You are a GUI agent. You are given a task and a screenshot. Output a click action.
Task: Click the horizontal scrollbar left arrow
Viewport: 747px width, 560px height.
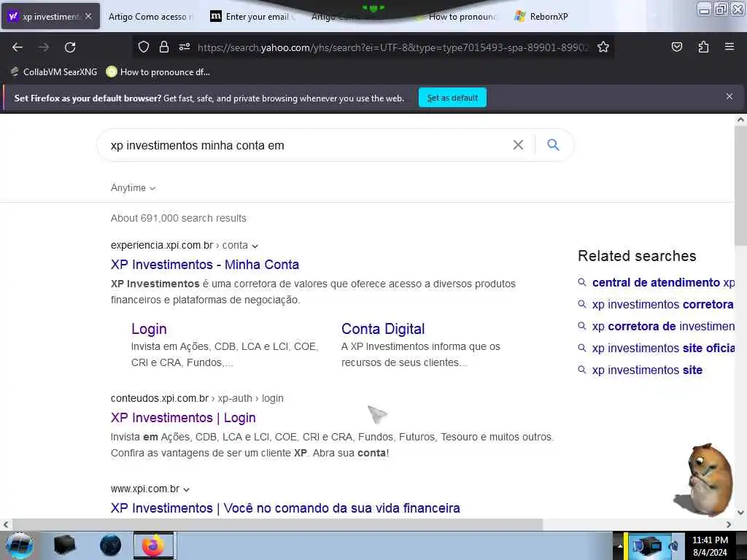tap(6, 524)
